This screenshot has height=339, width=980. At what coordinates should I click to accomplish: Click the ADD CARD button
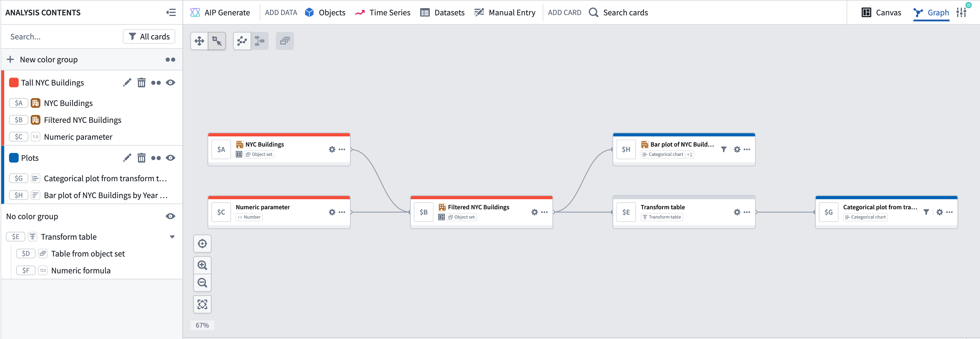click(565, 12)
